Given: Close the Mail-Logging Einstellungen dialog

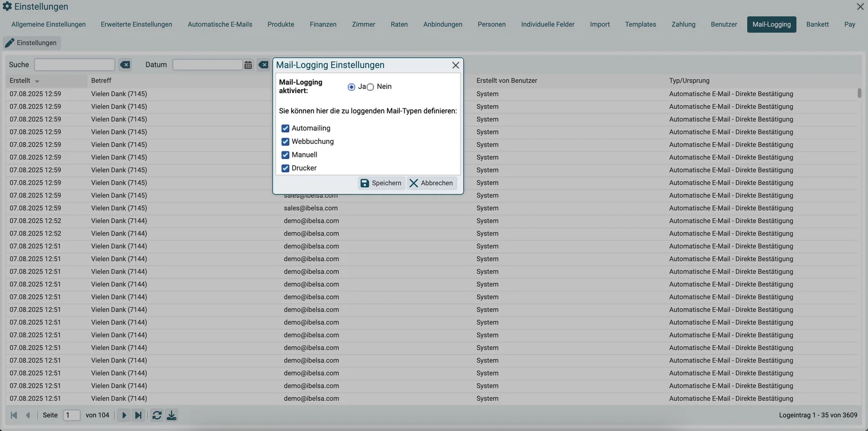Looking at the screenshot, I should 456,65.
